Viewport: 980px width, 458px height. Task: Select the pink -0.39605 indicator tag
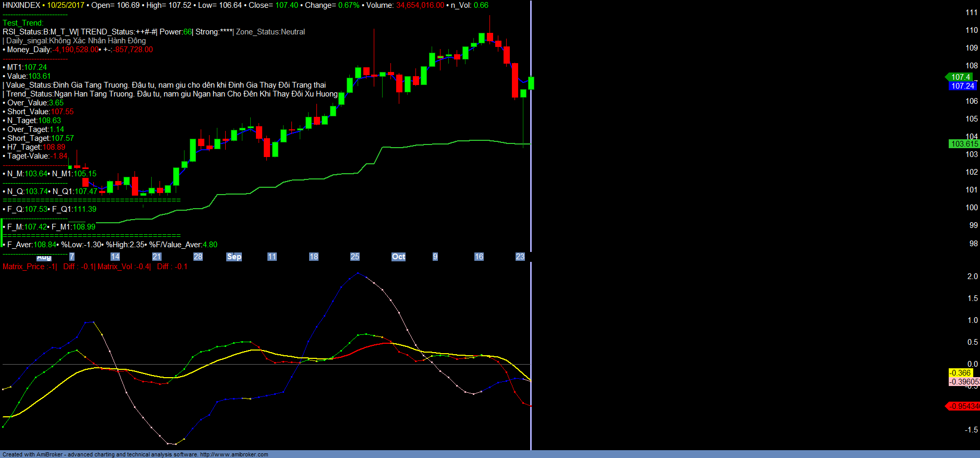tap(963, 382)
